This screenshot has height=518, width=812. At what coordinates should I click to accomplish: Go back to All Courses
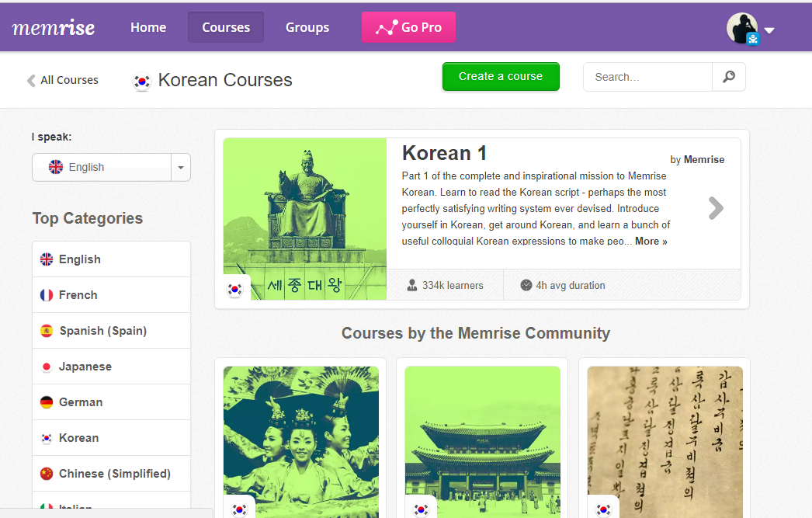[x=69, y=80]
